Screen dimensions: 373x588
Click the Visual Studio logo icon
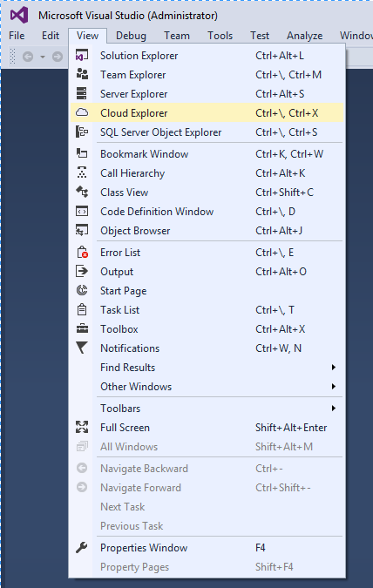(19, 16)
